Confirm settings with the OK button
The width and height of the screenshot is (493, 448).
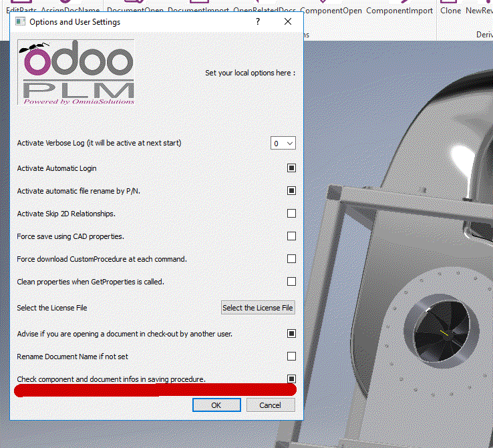(x=216, y=405)
